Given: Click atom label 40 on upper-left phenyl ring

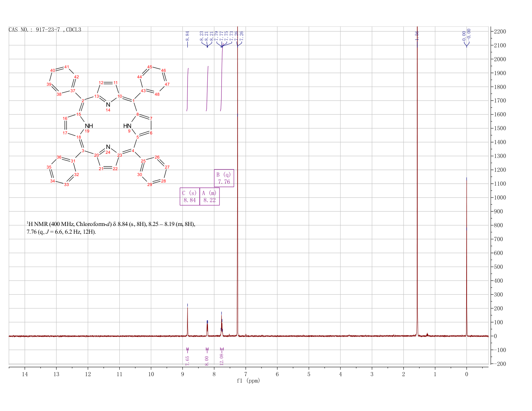Looking at the screenshot, I should (53, 70).
